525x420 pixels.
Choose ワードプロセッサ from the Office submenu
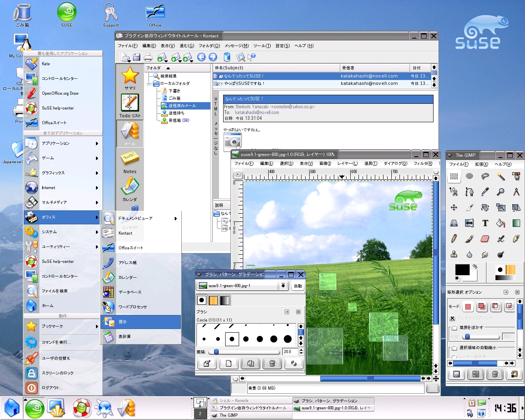point(141,307)
